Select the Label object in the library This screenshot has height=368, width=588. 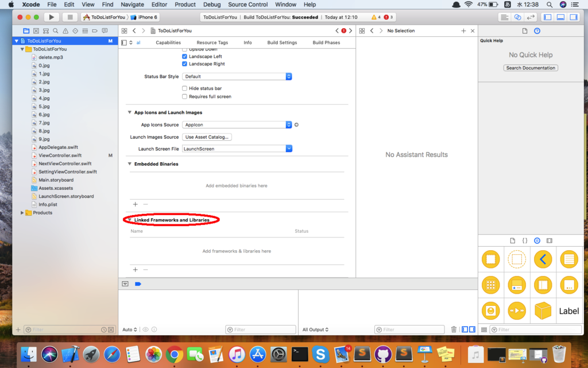[569, 311]
